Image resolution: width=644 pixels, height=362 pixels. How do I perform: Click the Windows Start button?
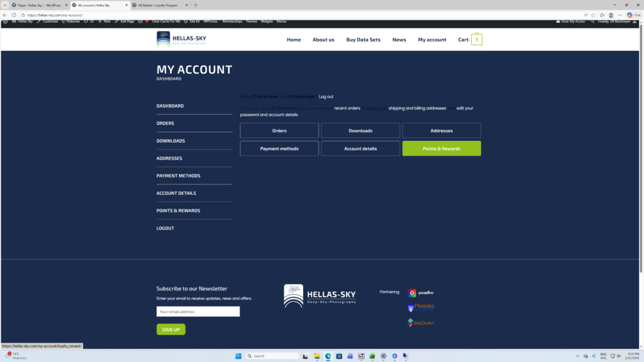[238, 356]
